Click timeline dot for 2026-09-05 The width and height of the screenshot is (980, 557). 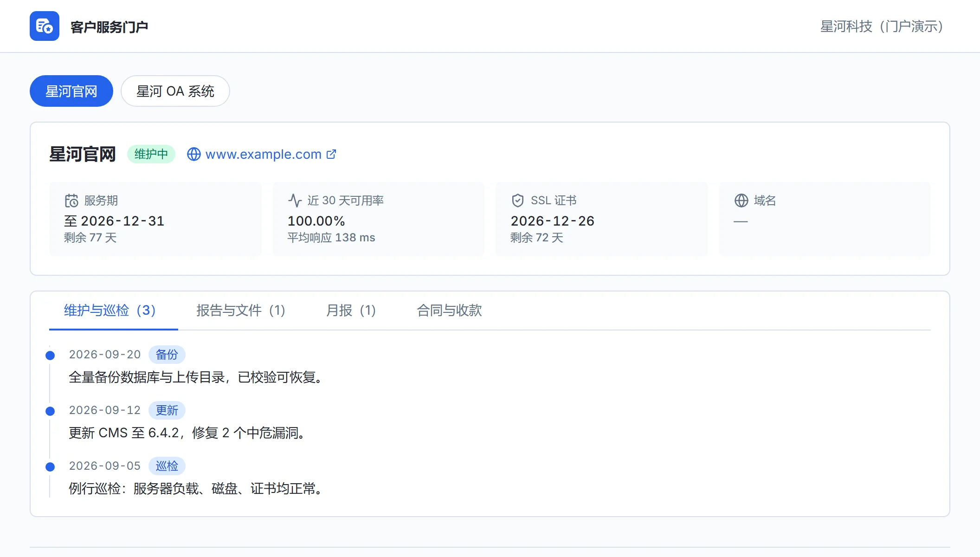coord(50,467)
